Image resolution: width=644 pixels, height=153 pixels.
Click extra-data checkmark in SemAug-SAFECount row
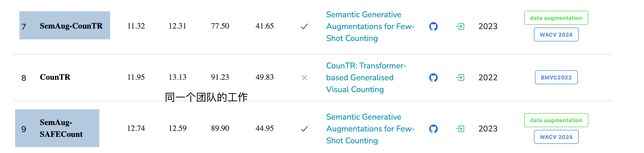304,129
